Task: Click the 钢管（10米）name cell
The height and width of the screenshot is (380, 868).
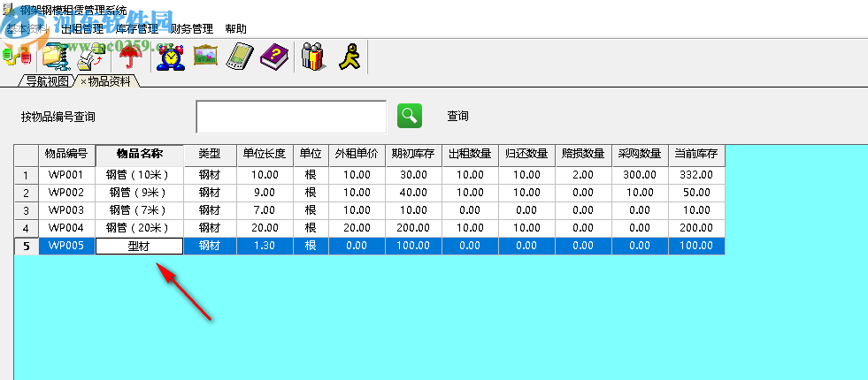Action: tap(140, 175)
